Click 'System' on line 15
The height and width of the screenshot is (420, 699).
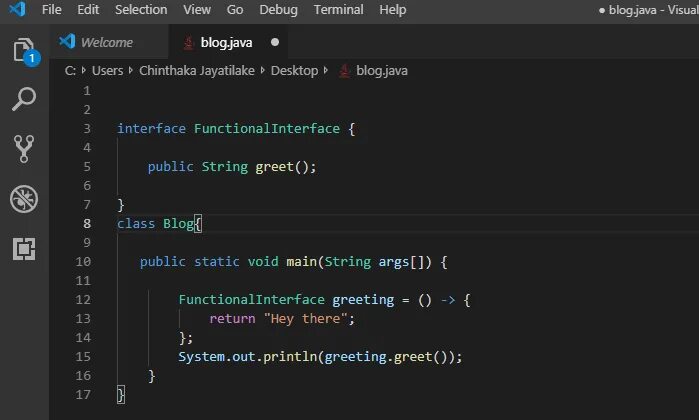(x=201, y=357)
